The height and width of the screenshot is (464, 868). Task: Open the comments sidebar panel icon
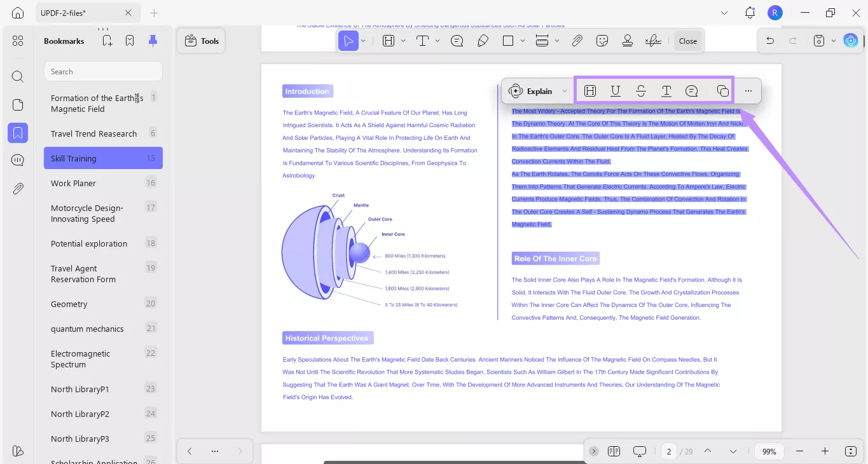pos(18,160)
